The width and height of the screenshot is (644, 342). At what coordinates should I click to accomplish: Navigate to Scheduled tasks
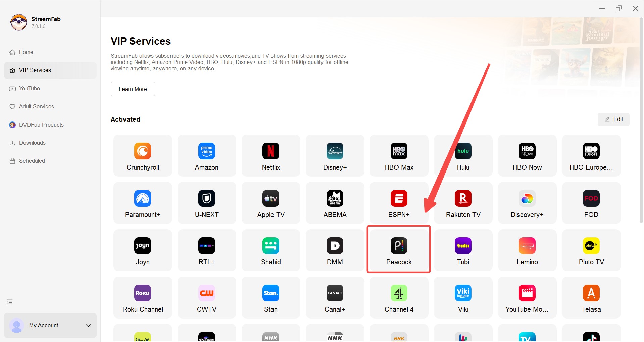point(32,161)
